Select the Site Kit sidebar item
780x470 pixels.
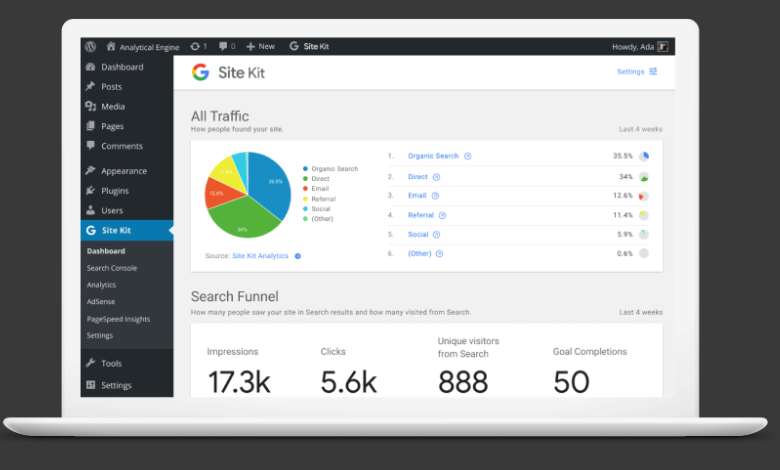tap(127, 230)
